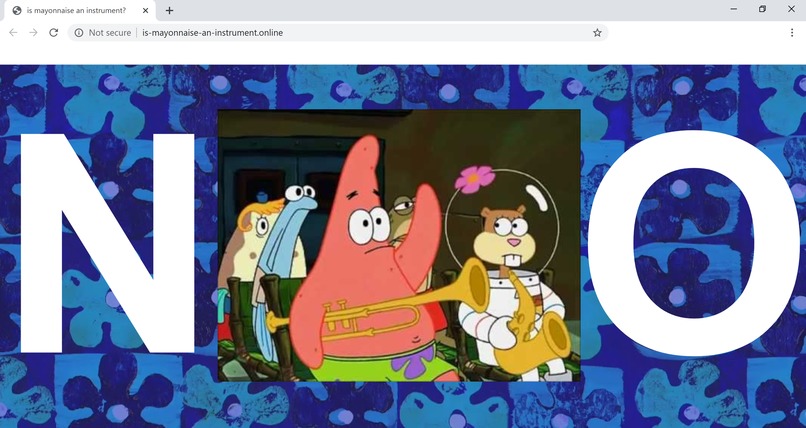Open the Chrome three-dot menu
This screenshot has height=428, width=806.
tap(792, 32)
